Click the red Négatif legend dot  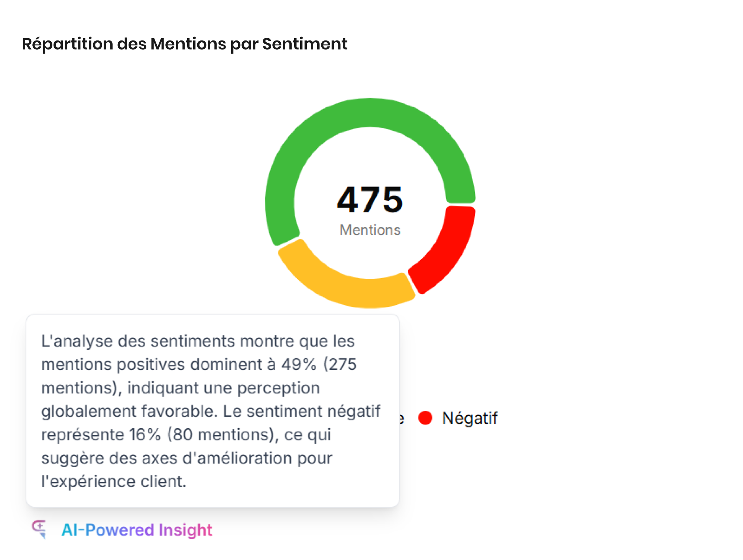(425, 418)
